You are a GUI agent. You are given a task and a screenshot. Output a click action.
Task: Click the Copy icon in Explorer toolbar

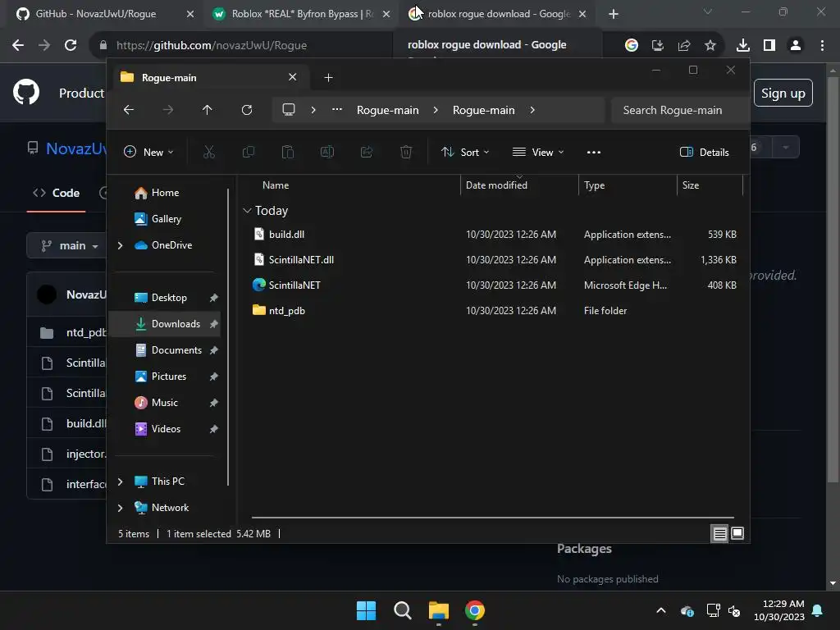tap(249, 152)
